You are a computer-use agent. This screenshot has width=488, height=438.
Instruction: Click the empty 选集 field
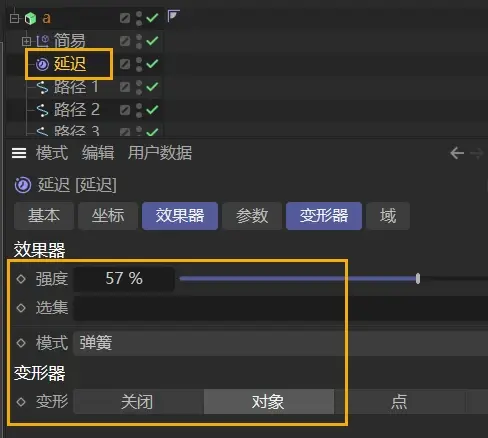281,308
